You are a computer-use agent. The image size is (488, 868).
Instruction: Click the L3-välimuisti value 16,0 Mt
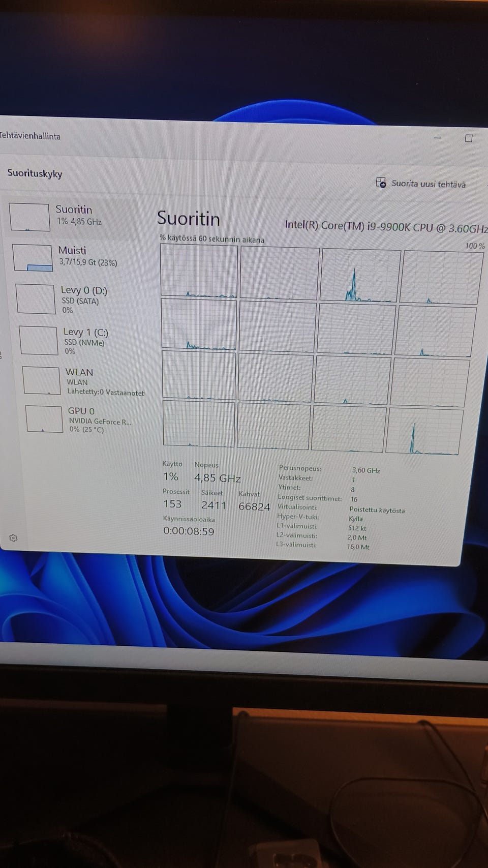pos(358,547)
